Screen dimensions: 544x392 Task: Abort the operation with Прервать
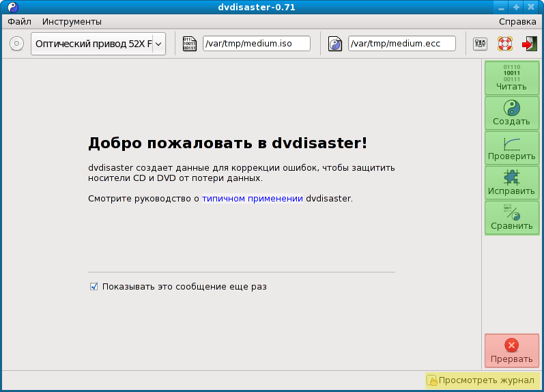[x=512, y=350]
